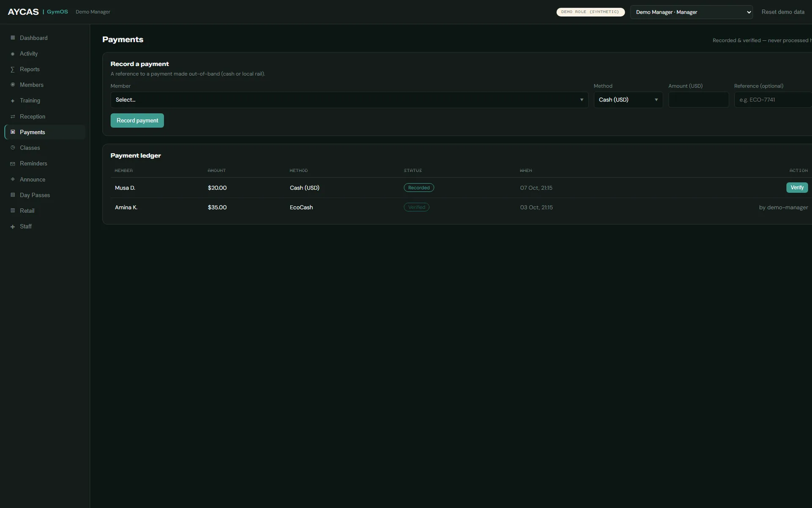
Task: Focus the Amount (USD) input field
Action: 698,100
